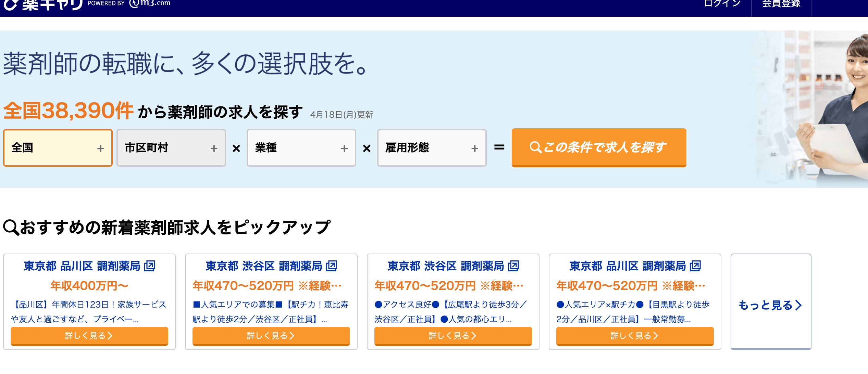
Task: Open 東京都 渋谷区 調剤薬局 title for 恵比寿駅 listing
Action: [x=264, y=266]
